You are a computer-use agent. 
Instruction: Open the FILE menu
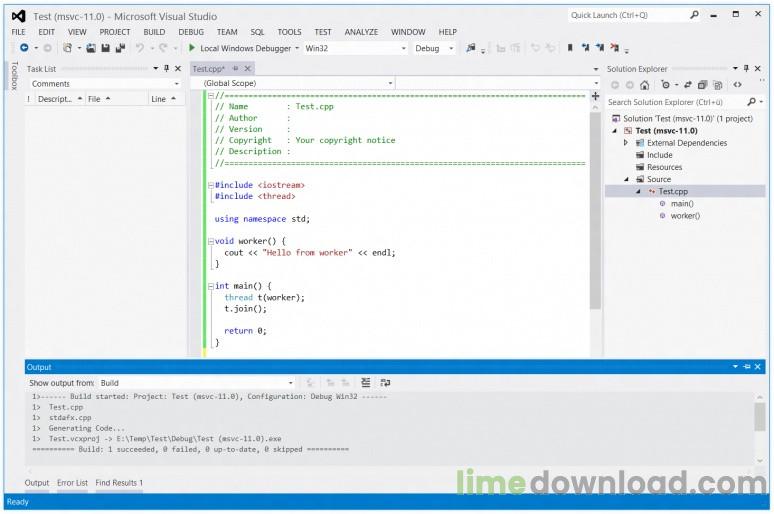[x=18, y=32]
